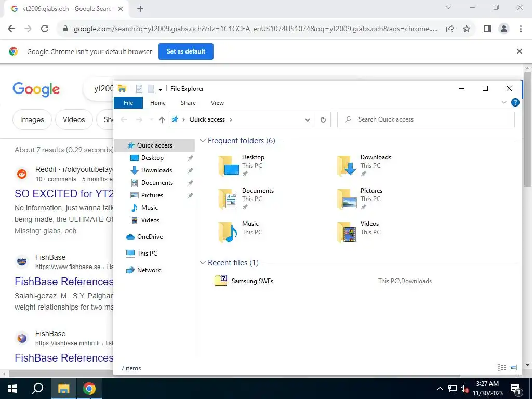Close the Google Search tab
The width and height of the screenshot is (532, 399).
pos(121,9)
